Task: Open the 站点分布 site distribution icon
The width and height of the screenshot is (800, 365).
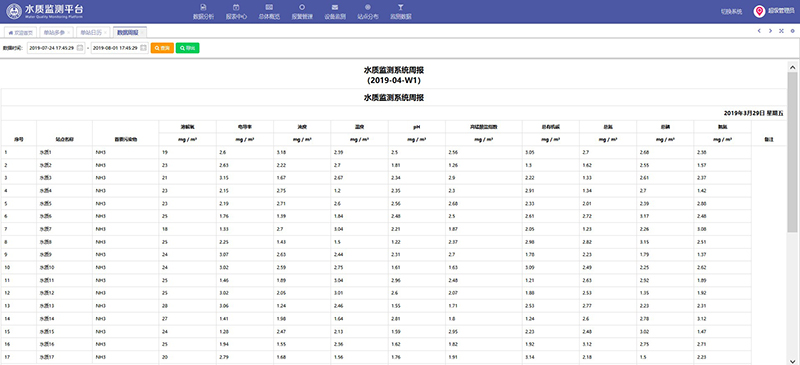Action: [368, 7]
